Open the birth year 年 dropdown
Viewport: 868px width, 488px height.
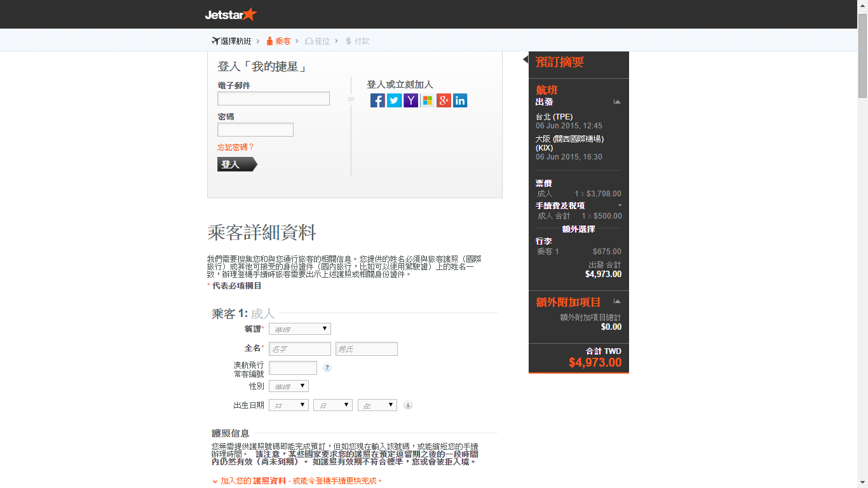377,405
